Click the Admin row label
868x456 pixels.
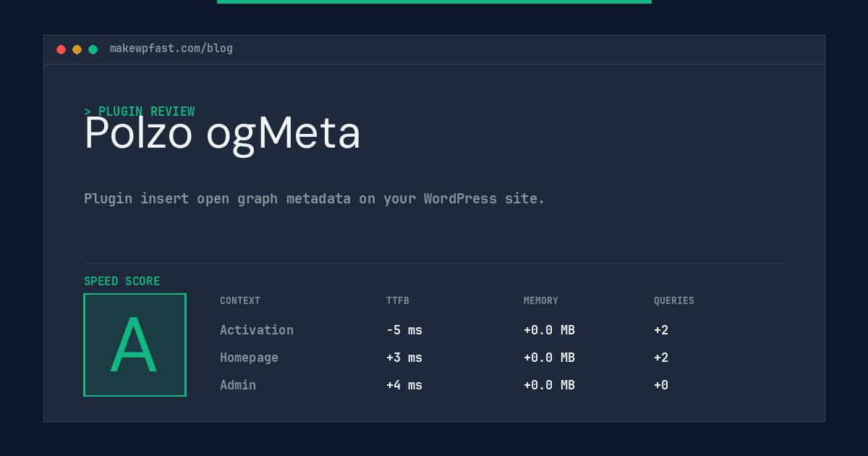tap(238, 385)
